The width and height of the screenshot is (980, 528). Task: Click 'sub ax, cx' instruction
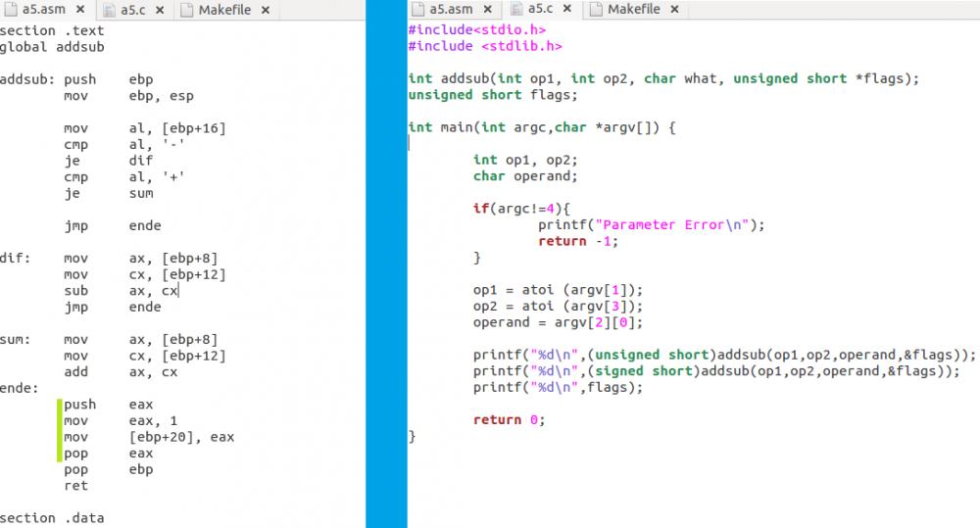click(x=121, y=291)
